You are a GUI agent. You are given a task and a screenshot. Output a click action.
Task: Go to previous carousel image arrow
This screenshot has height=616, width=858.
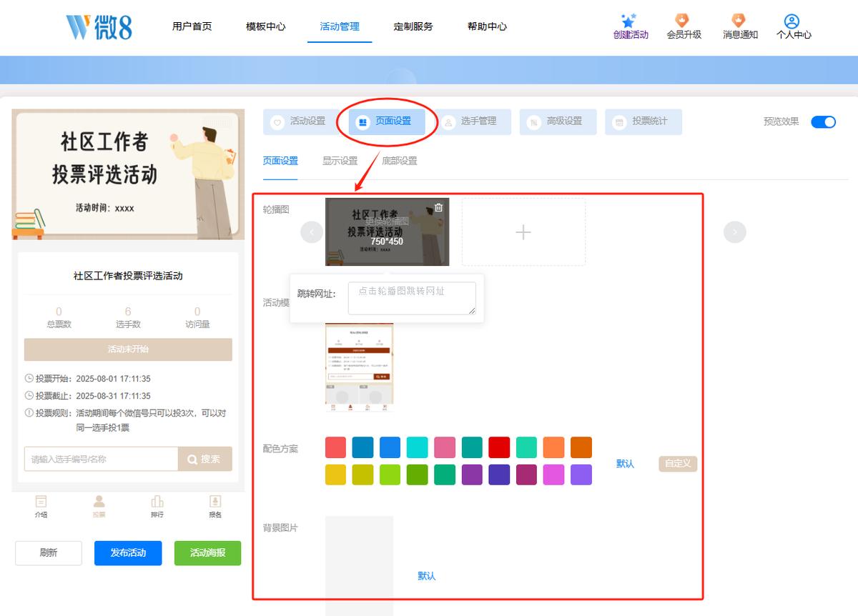click(x=312, y=232)
